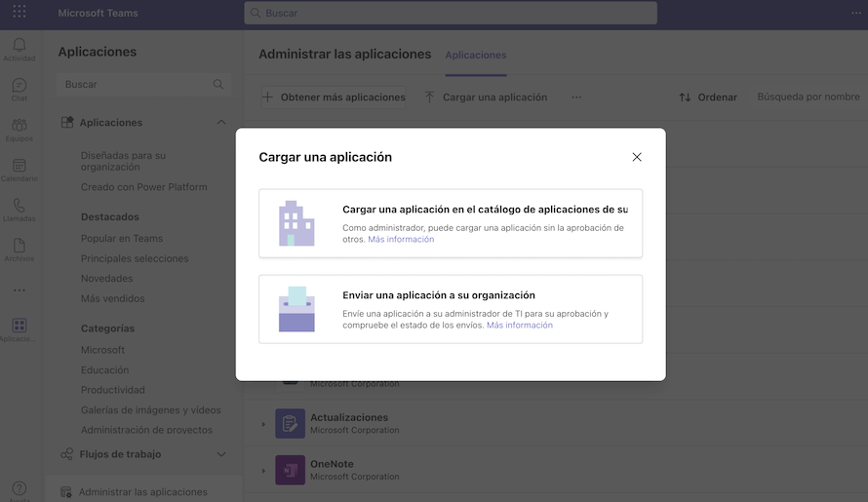Screen dimensions: 868x502
Task: Open the Ordenar sort control
Action: [x=708, y=97]
